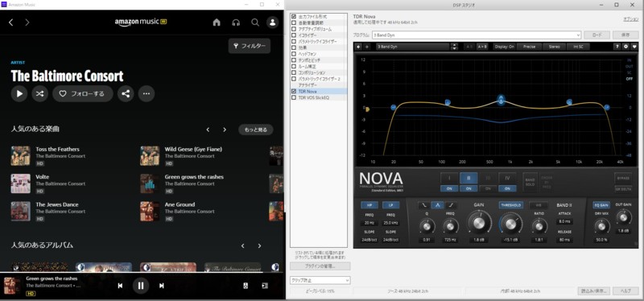This screenshot has width=644, height=301.
Task: Show next popular songs page
Action: [225, 130]
